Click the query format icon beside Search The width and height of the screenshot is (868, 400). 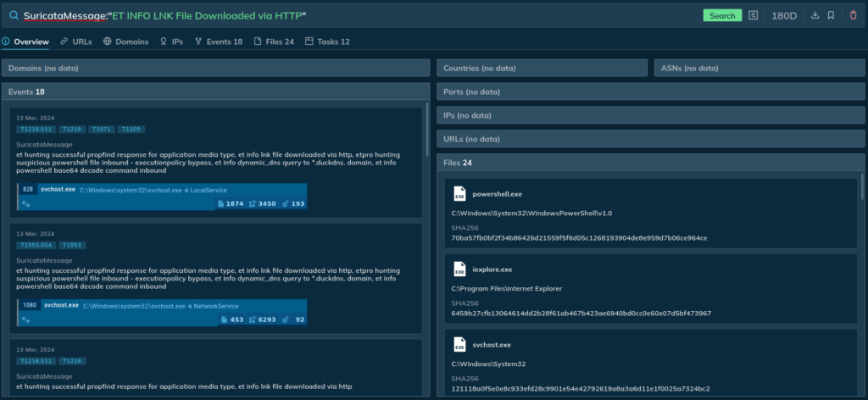click(754, 15)
